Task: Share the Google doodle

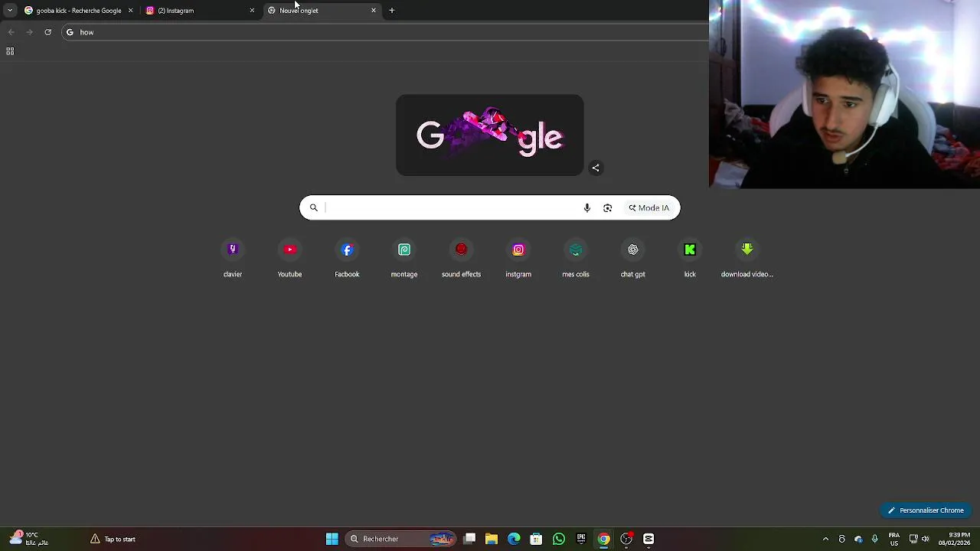Action: [x=596, y=168]
